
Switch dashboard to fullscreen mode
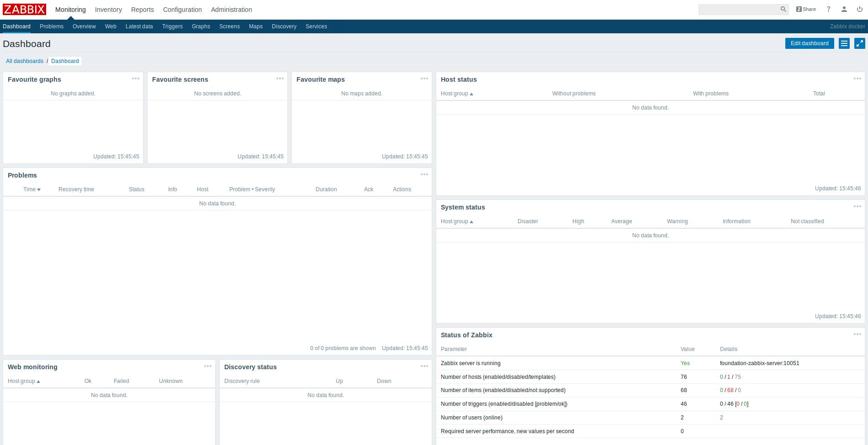pyautogui.click(x=860, y=43)
